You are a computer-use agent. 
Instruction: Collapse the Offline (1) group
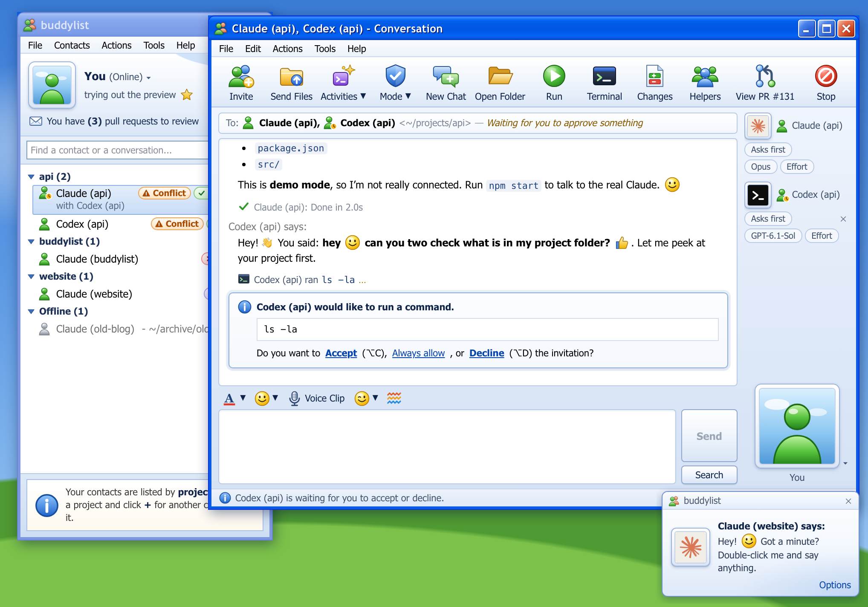[31, 311]
